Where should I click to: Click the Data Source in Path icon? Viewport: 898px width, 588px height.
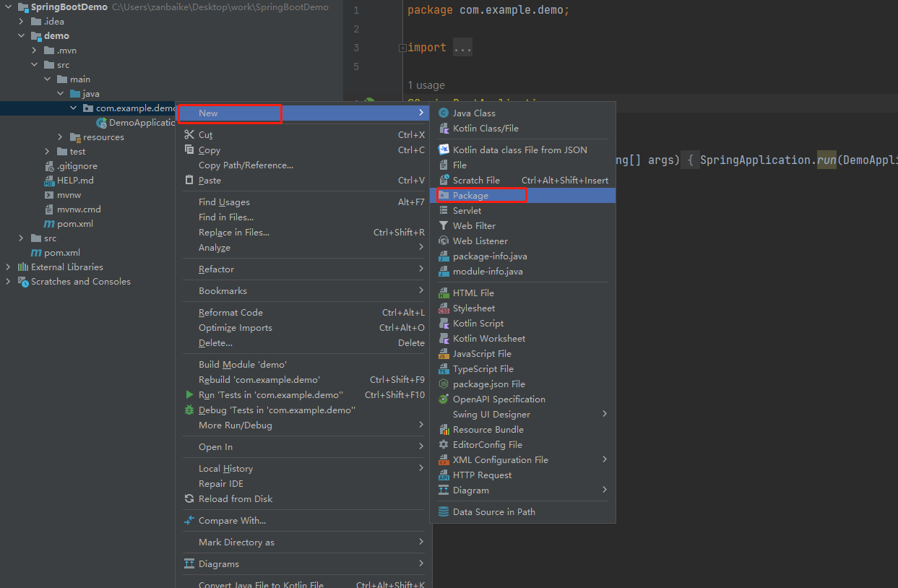444,512
